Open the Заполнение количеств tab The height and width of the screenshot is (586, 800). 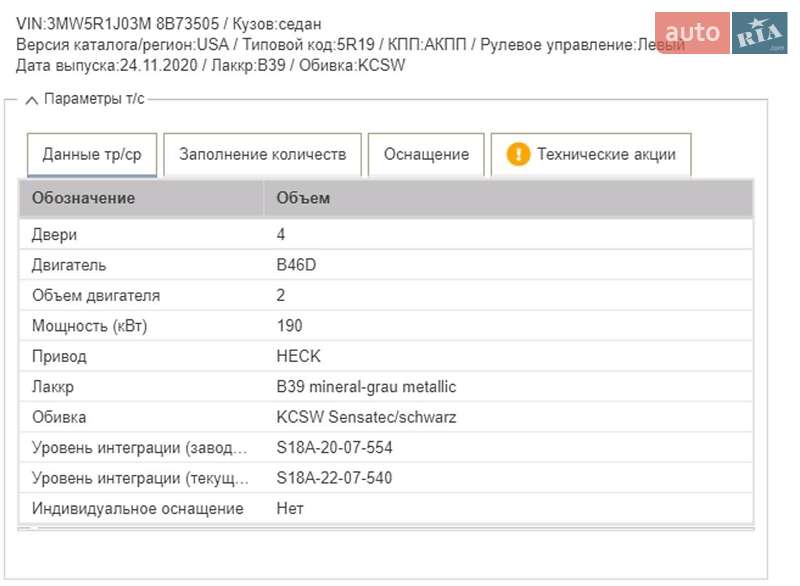[x=263, y=154]
